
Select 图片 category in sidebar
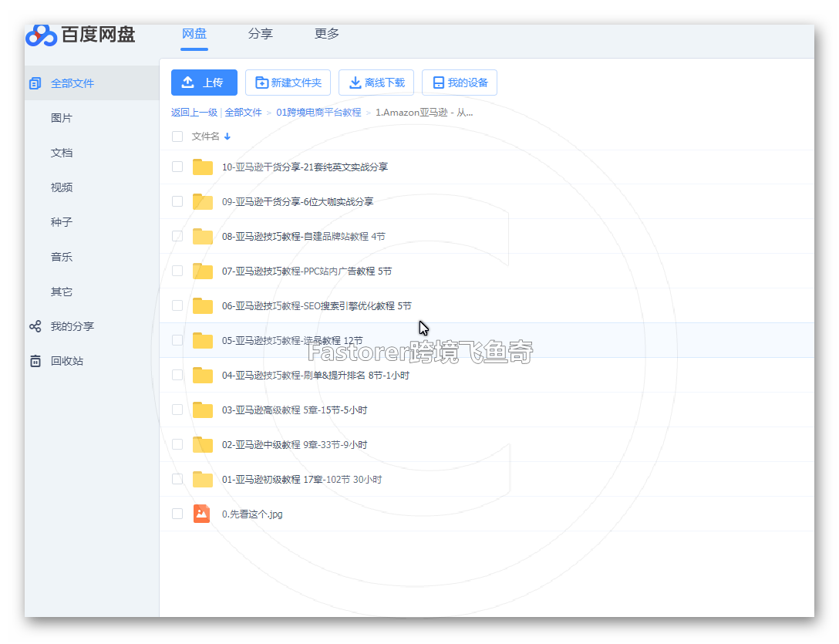coord(62,118)
